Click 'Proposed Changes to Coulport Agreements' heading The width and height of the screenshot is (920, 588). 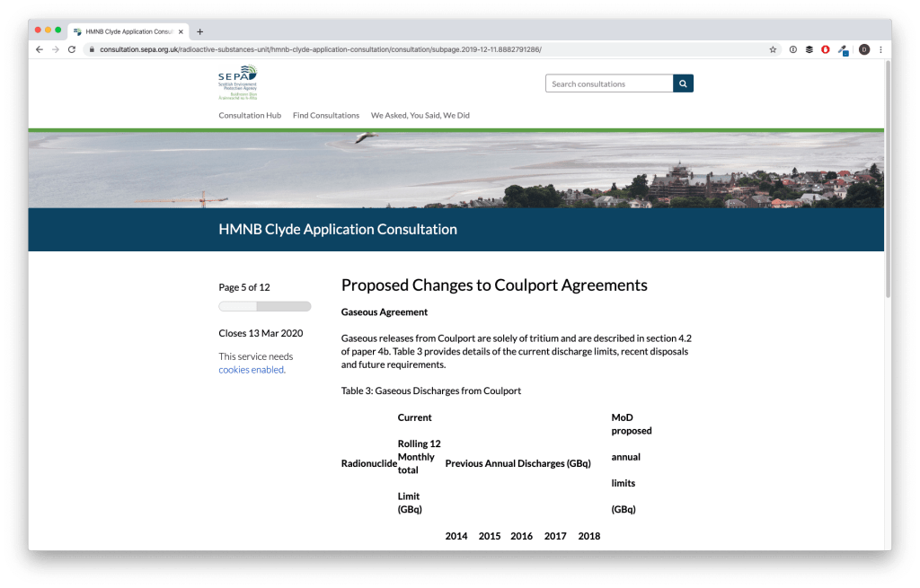(x=494, y=285)
